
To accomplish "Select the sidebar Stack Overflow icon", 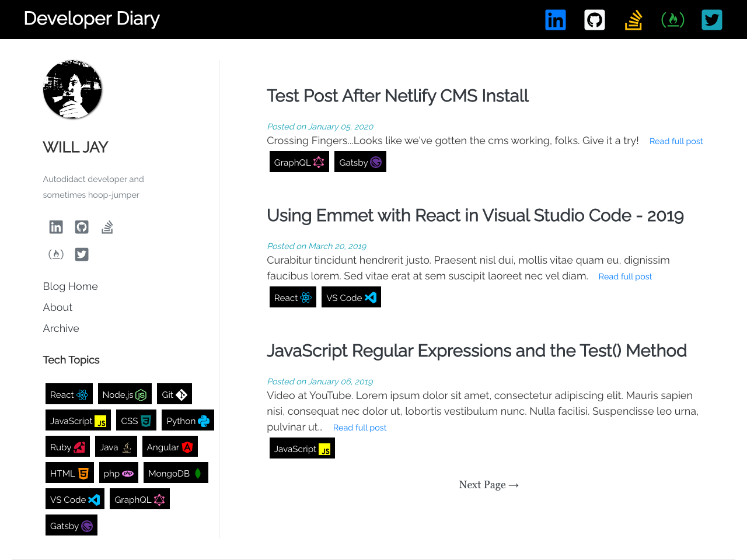I will tap(107, 227).
